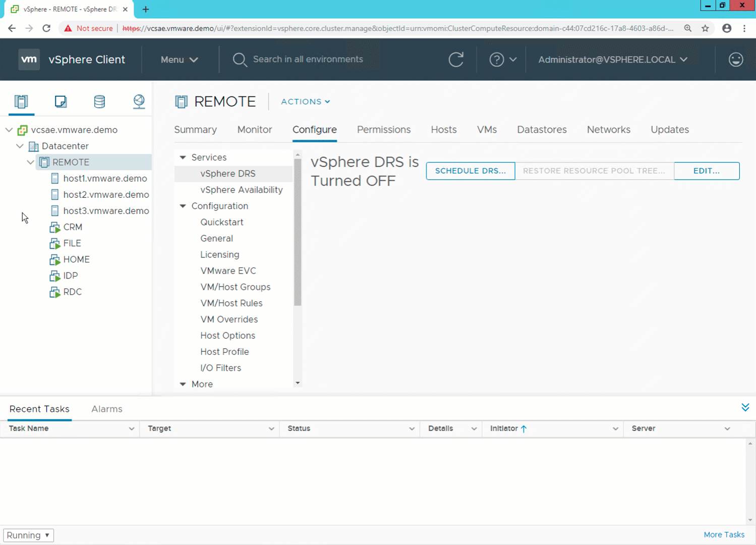Switch to VMs and Templates inventory icon

pos(61,101)
